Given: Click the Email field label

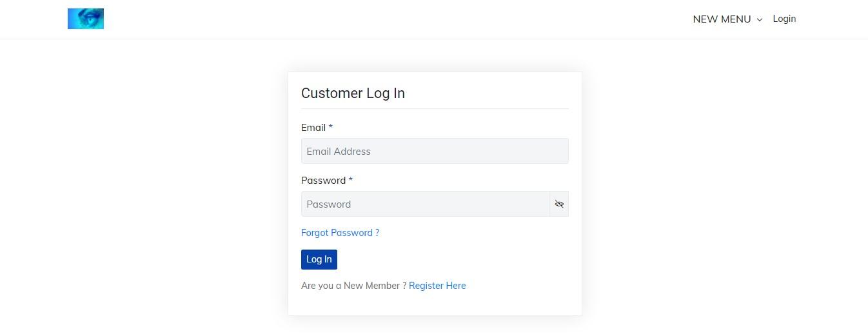Looking at the screenshot, I should [x=313, y=128].
